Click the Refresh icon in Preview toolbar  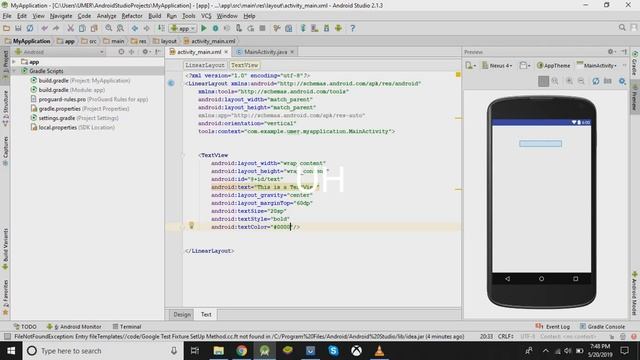pos(596,81)
